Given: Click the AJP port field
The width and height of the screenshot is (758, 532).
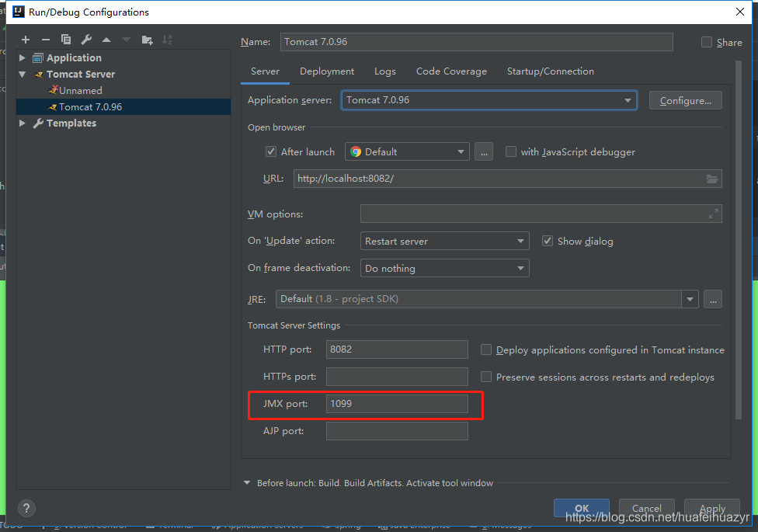Looking at the screenshot, I should click(397, 431).
